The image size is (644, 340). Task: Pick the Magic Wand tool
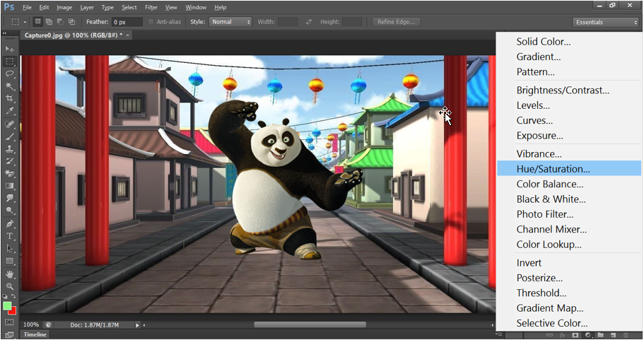coord(10,86)
